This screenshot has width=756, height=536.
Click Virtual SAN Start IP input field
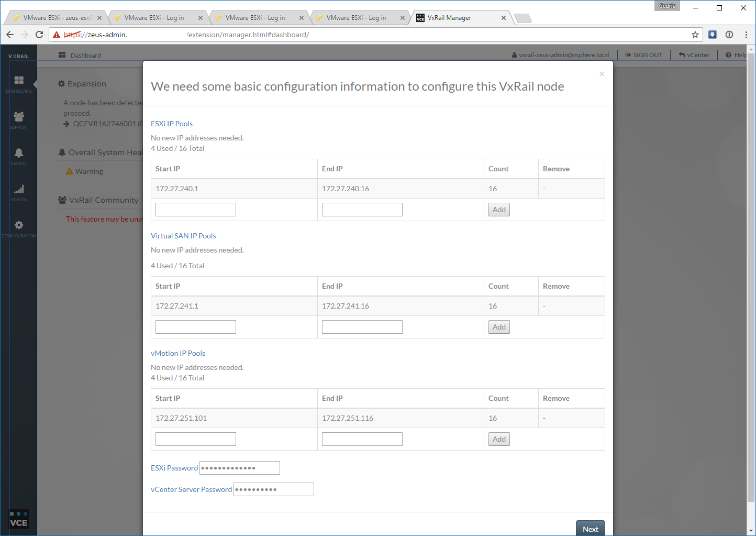[x=196, y=327]
